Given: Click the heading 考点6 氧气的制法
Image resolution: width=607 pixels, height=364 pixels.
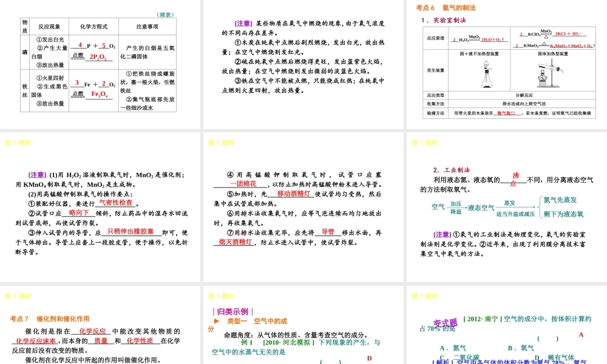Looking at the screenshot, I should [x=446, y=8].
